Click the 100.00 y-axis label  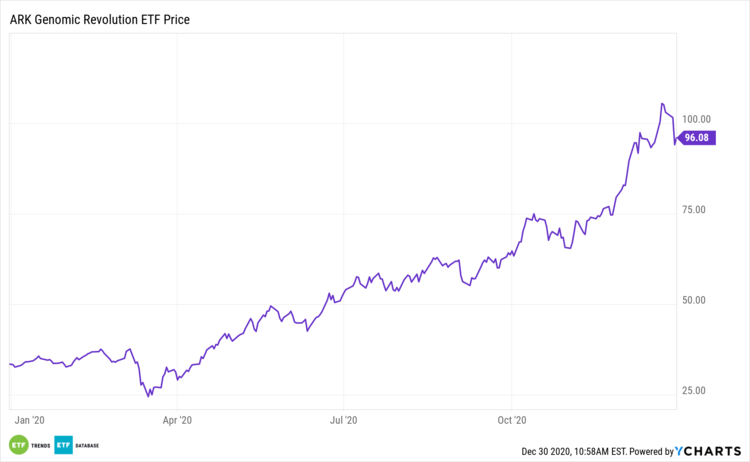click(695, 118)
